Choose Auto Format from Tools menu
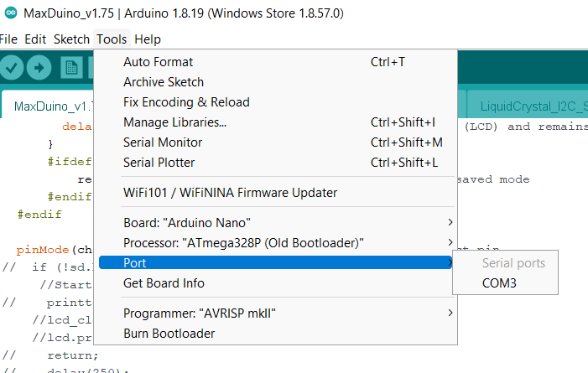Viewport: 588px width, 373px height. point(158,62)
